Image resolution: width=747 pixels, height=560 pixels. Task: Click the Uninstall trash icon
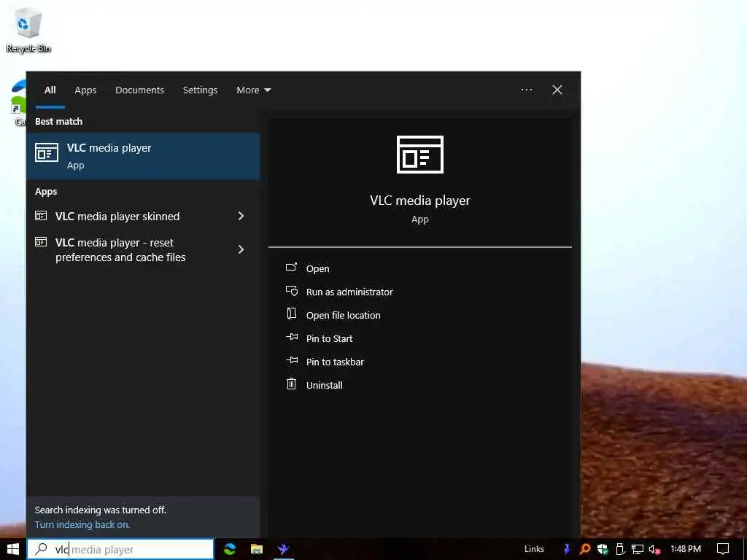tap(291, 384)
